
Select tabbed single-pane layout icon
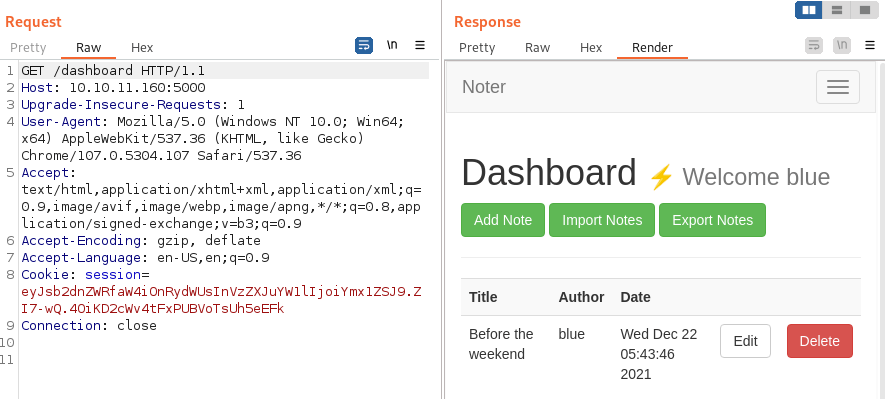point(865,10)
